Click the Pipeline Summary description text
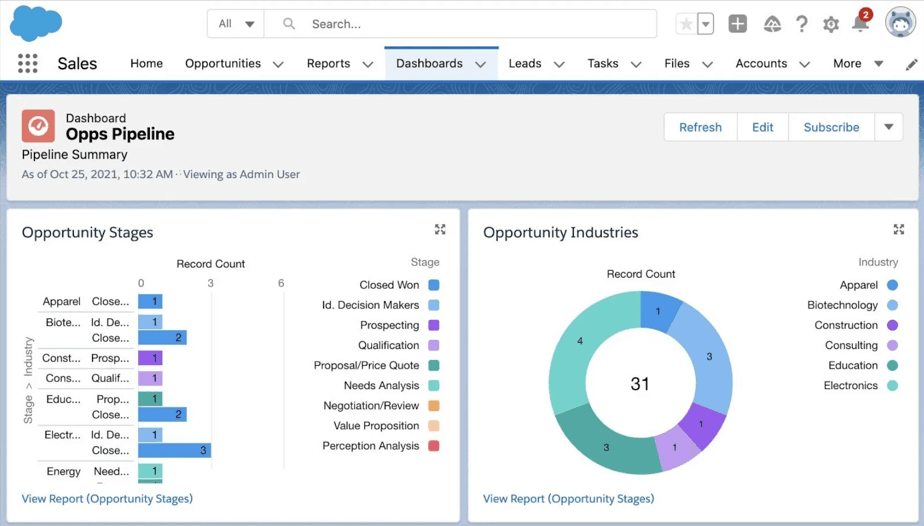924x526 pixels. click(x=74, y=154)
